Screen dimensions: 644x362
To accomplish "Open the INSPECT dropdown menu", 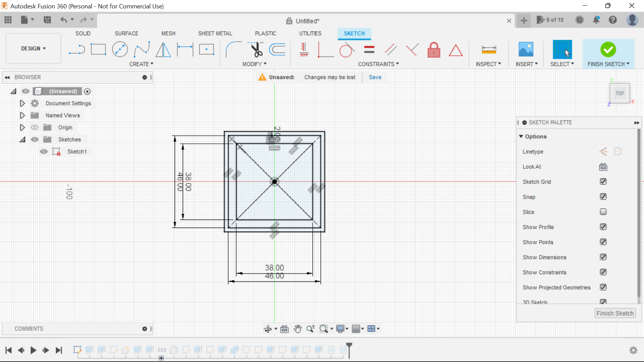I will tap(488, 64).
